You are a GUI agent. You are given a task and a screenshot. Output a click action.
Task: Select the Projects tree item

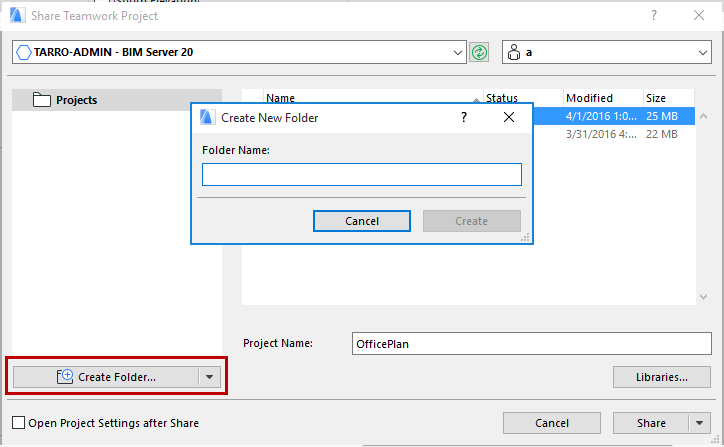coord(117,100)
